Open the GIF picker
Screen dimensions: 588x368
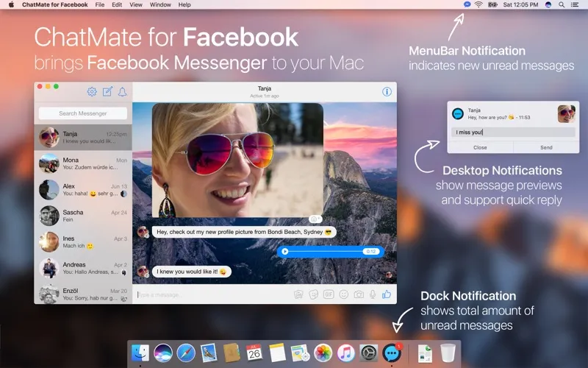tap(329, 294)
